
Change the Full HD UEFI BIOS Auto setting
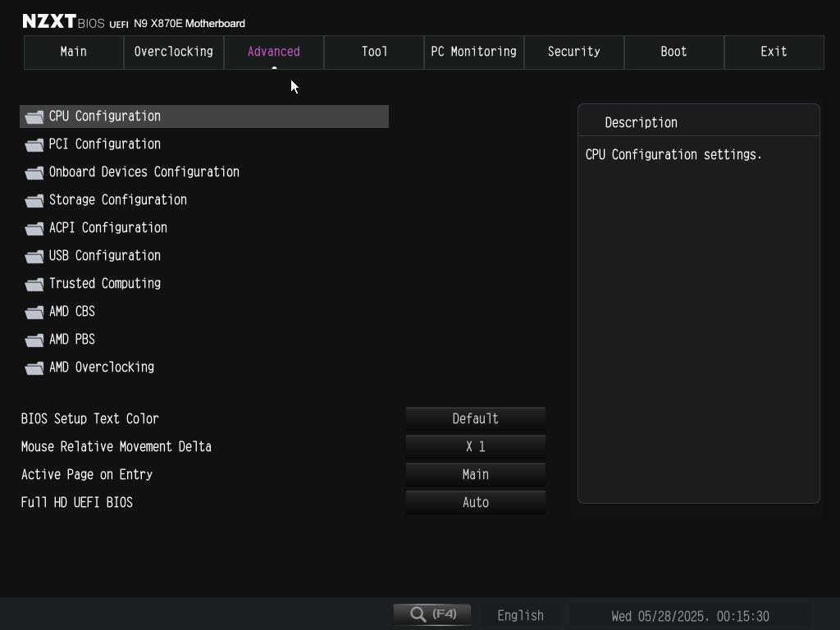click(x=475, y=502)
